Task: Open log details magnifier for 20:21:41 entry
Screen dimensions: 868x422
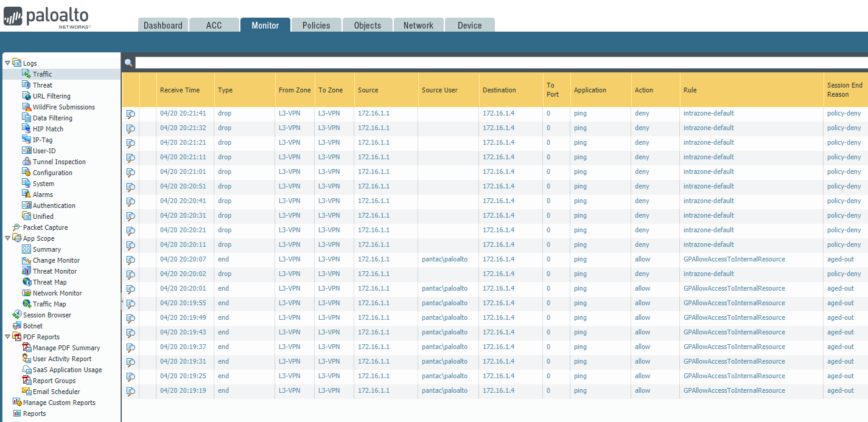Action: tap(130, 114)
